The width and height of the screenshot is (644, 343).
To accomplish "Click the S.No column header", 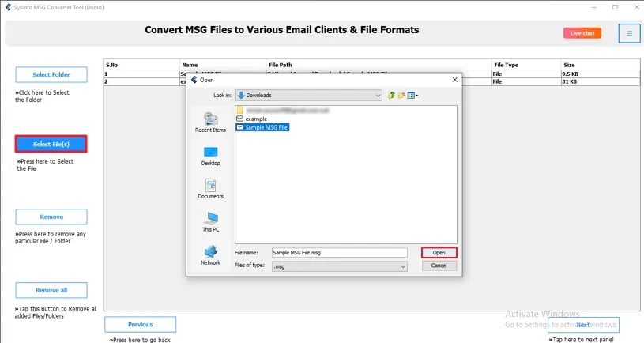I will [141, 65].
